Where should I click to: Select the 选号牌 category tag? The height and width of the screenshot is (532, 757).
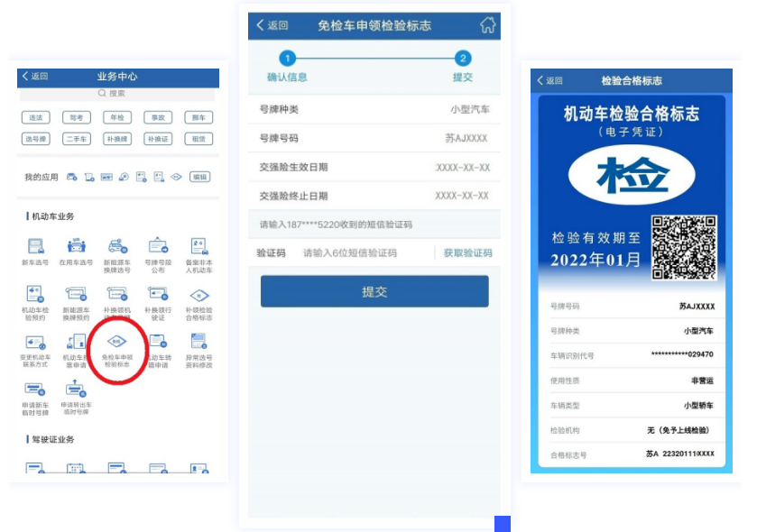point(36,139)
